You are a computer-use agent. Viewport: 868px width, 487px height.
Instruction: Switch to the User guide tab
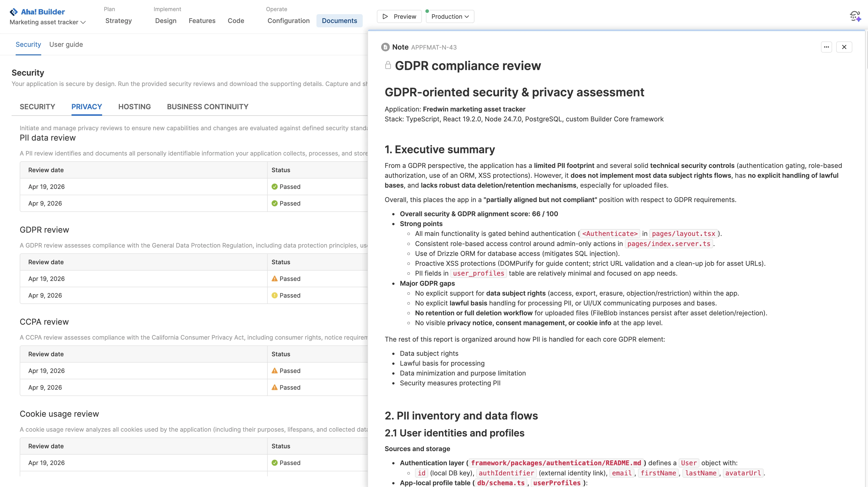pos(66,44)
